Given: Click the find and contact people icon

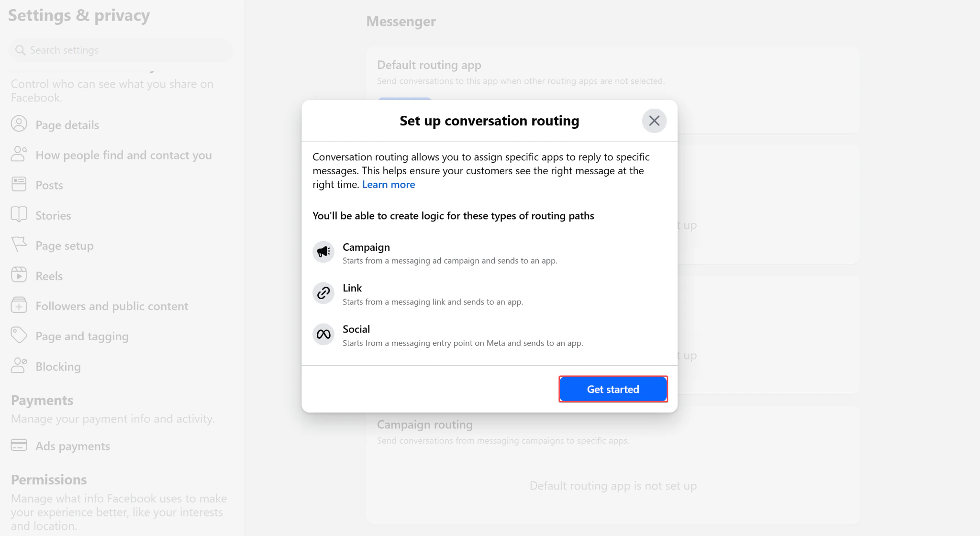Looking at the screenshot, I should point(19,154).
